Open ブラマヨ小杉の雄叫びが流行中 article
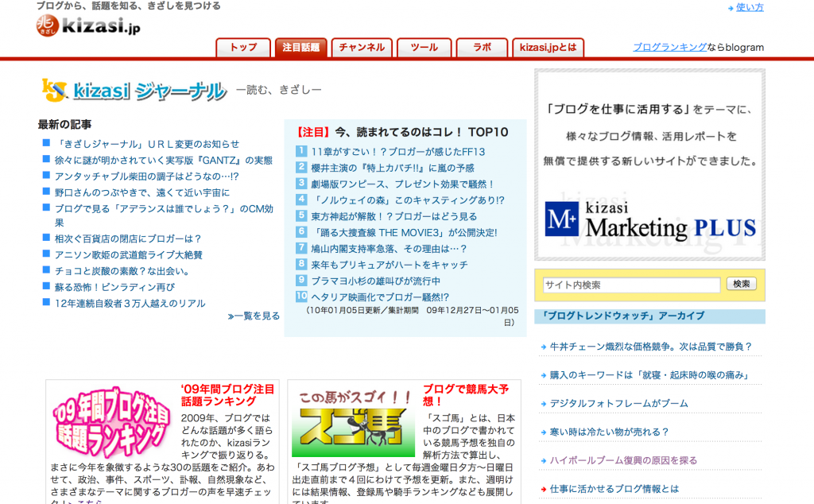This screenshot has width=814, height=504. 375,281
